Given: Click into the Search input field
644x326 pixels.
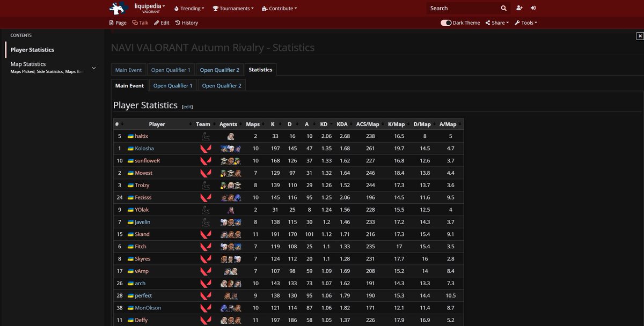Looking at the screenshot, I should pyautogui.click(x=462, y=8).
